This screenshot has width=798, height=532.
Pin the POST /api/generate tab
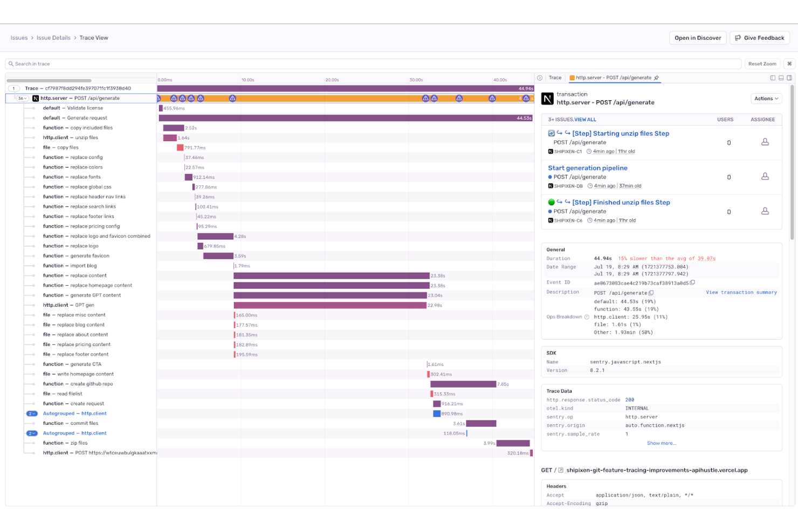click(656, 78)
